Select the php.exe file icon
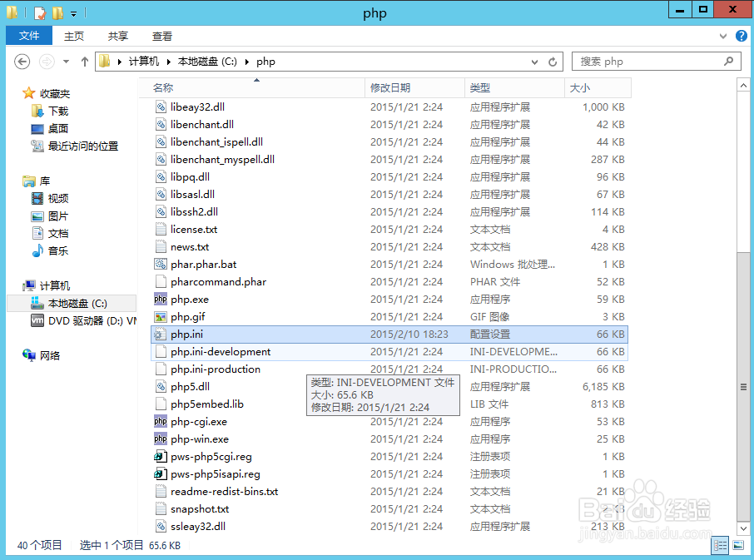The width and height of the screenshot is (754, 560). 161,299
